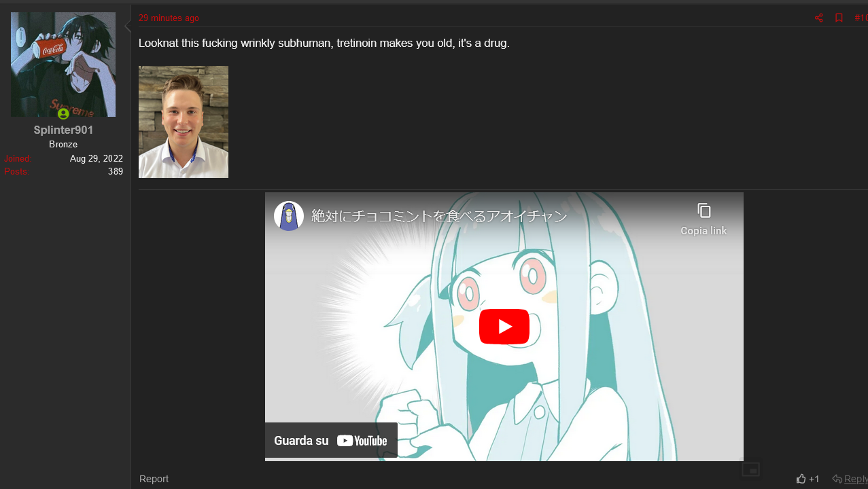This screenshot has width=868, height=489.
Task: Open the "29 minutes ago" timestamp link
Action: click(x=169, y=18)
